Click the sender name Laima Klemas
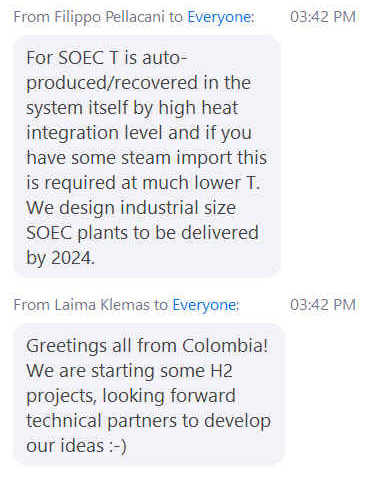 pos(102,305)
